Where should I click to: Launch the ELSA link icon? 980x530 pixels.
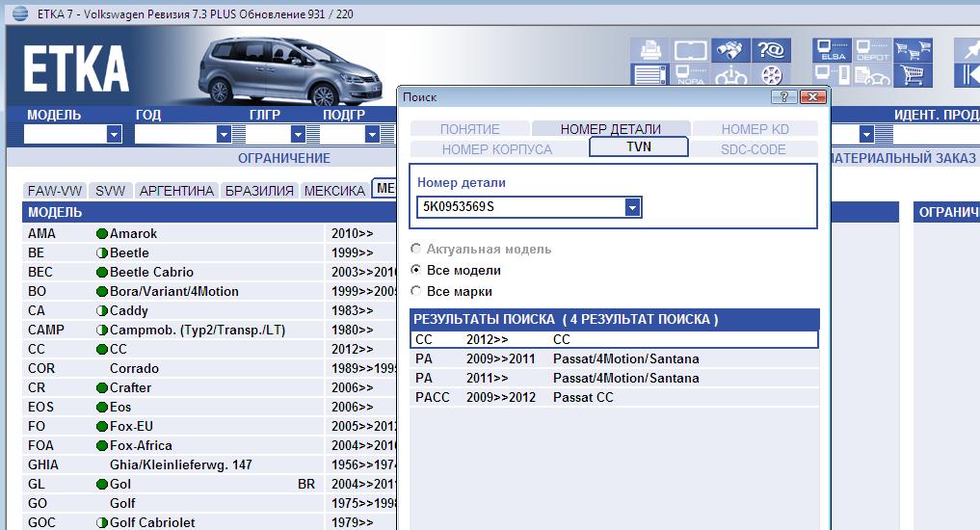tap(832, 50)
